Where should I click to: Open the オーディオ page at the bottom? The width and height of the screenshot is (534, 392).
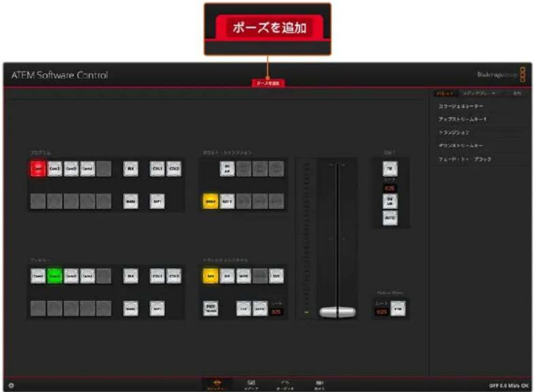tap(285, 385)
